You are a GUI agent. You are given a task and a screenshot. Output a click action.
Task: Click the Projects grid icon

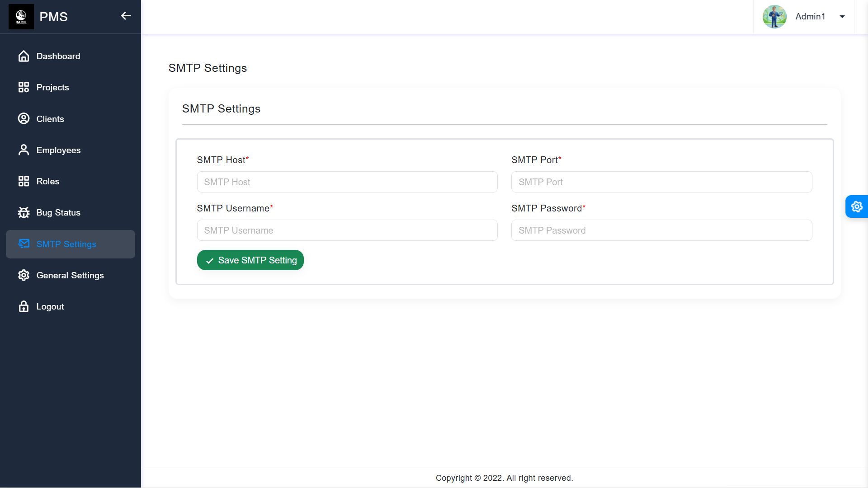pyautogui.click(x=24, y=87)
